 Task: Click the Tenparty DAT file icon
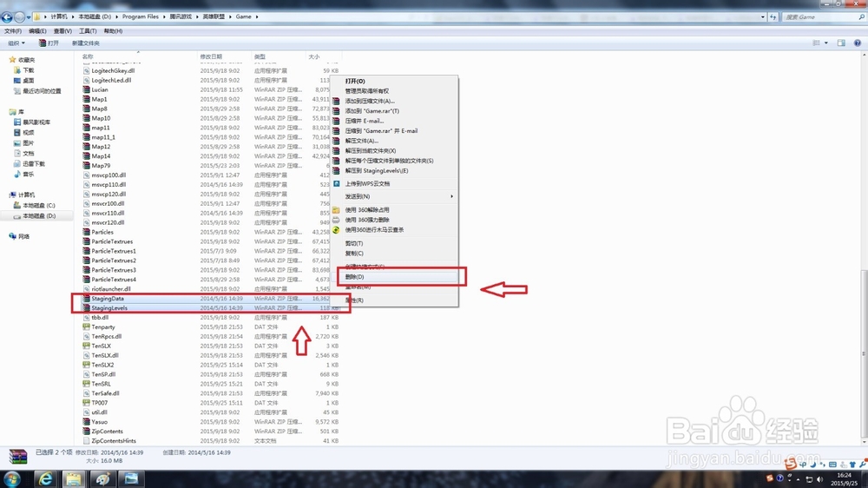pos(86,326)
